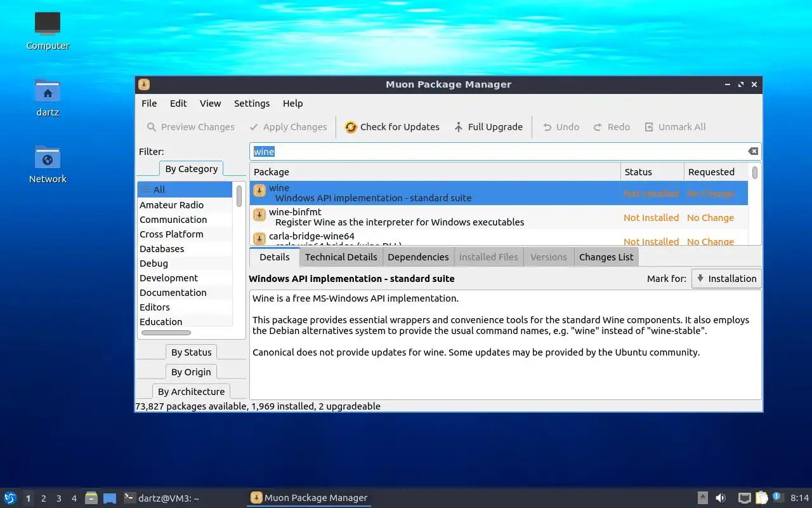This screenshot has height=508, width=812.
Task: Open the dartz@VM3 terminal taskbar entry
Action: (161, 498)
